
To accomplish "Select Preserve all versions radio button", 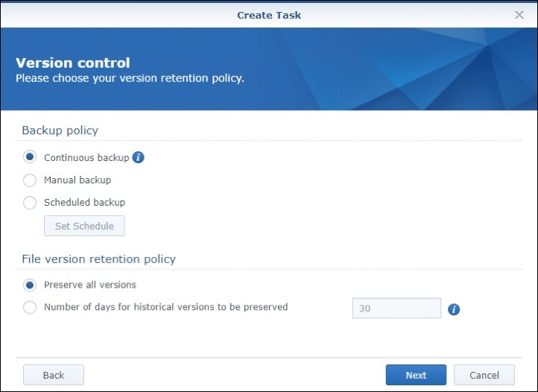I will tap(30, 285).
